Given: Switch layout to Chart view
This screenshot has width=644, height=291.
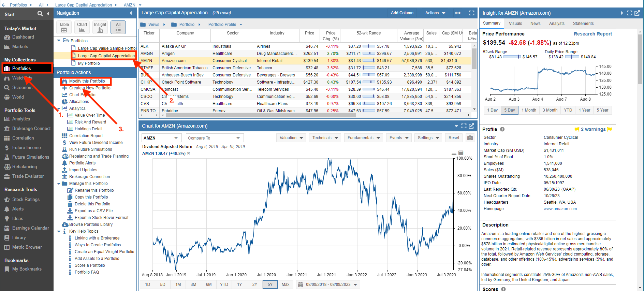Looking at the screenshot, I should point(82,27).
